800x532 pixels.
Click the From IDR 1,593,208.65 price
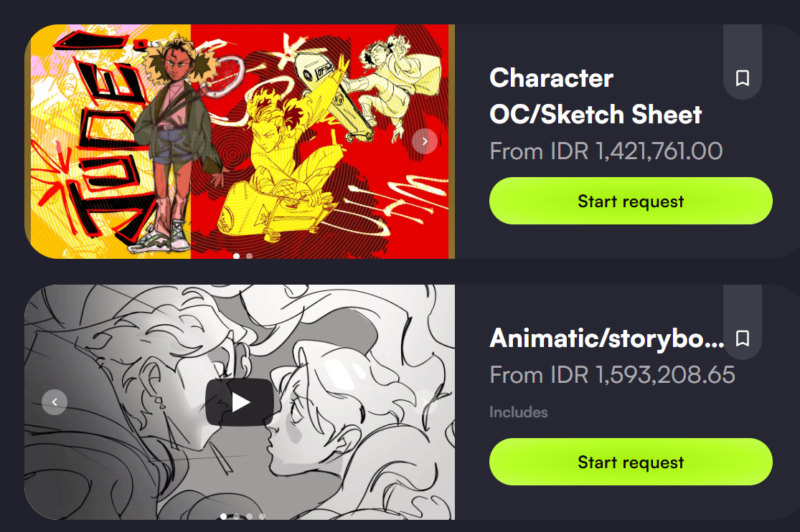[x=612, y=375]
